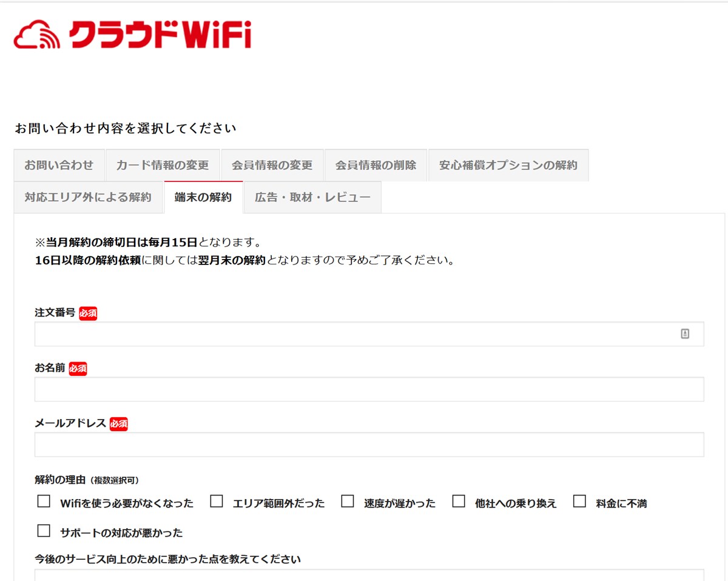Viewport: 728px width, 581px height.
Task: Click into the お名前 input field
Action: 369,389
